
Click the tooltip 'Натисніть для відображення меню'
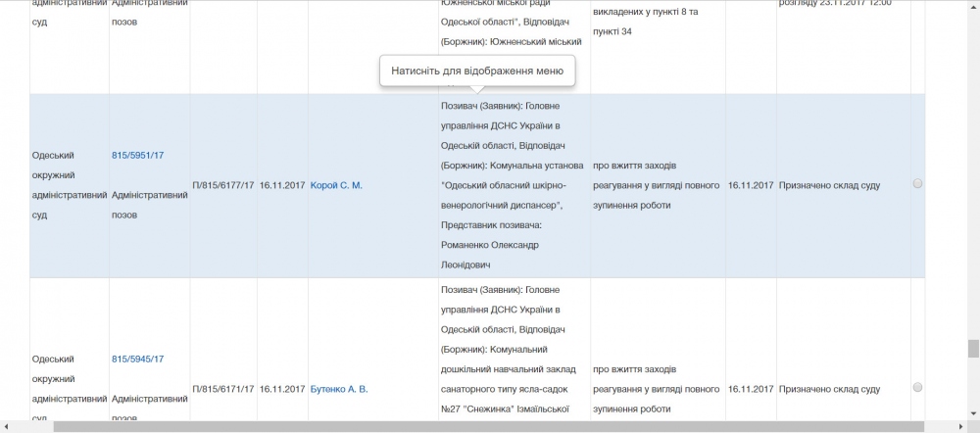click(476, 71)
